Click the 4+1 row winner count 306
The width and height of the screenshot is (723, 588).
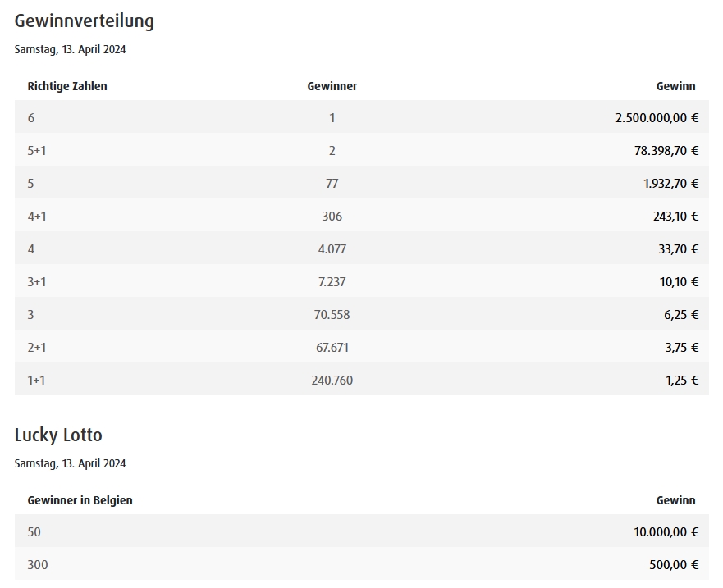click(332, 217)
